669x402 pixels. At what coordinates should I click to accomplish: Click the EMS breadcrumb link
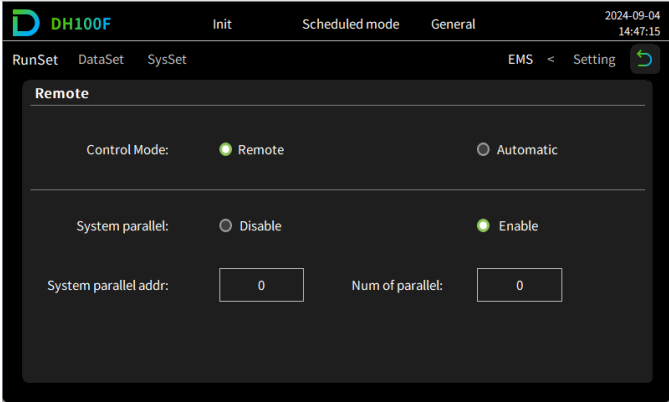point(520,60)
